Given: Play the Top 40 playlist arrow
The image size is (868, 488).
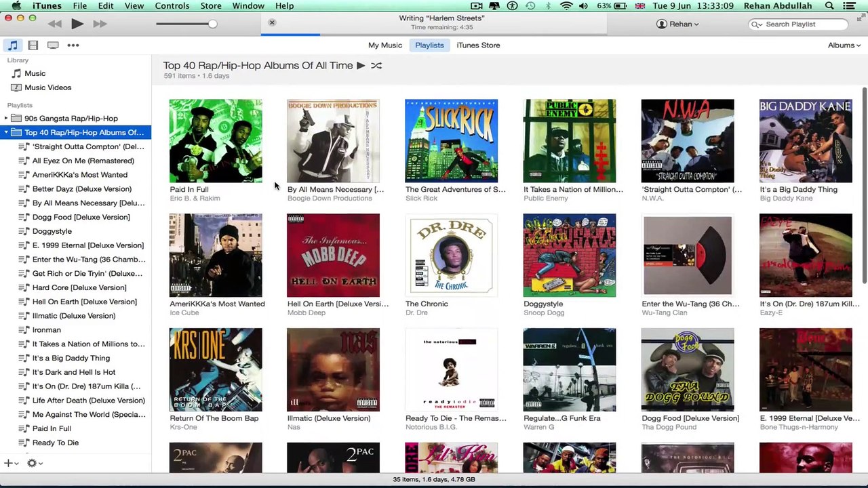Looking at the screenshot, I should pyautogui.click(x=361, y=66).
